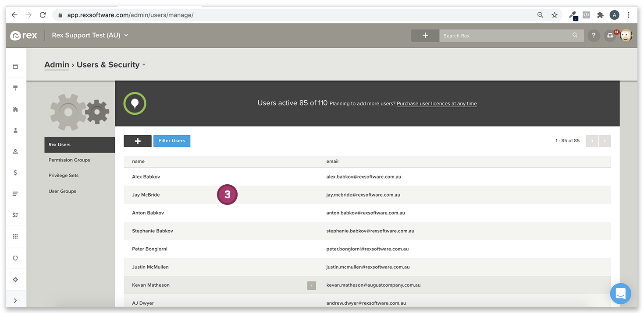Open the Justin McMullen user row
The width and height of the screenshot is (644, 313).
pos(367,267)
